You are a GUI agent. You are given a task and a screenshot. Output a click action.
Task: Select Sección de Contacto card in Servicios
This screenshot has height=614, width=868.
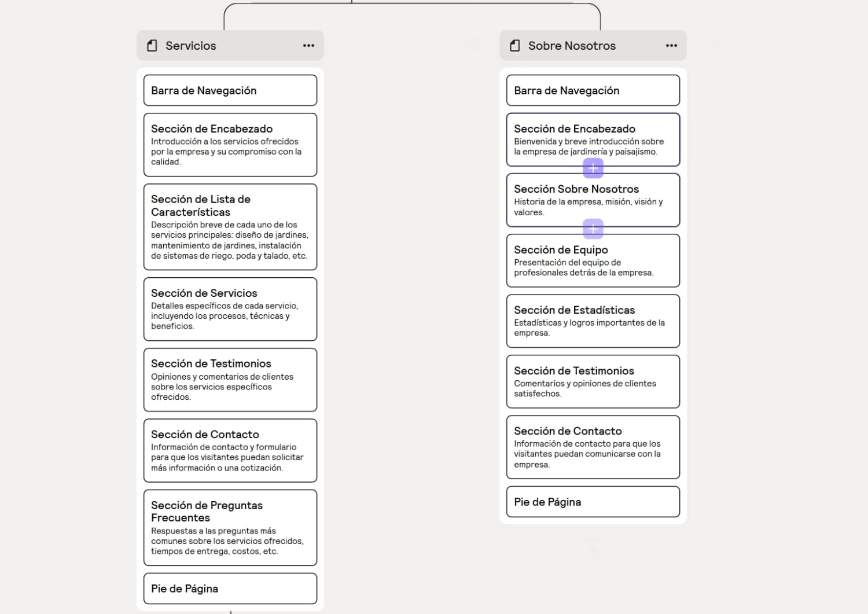pyautogui.click(x=230, y=451)
